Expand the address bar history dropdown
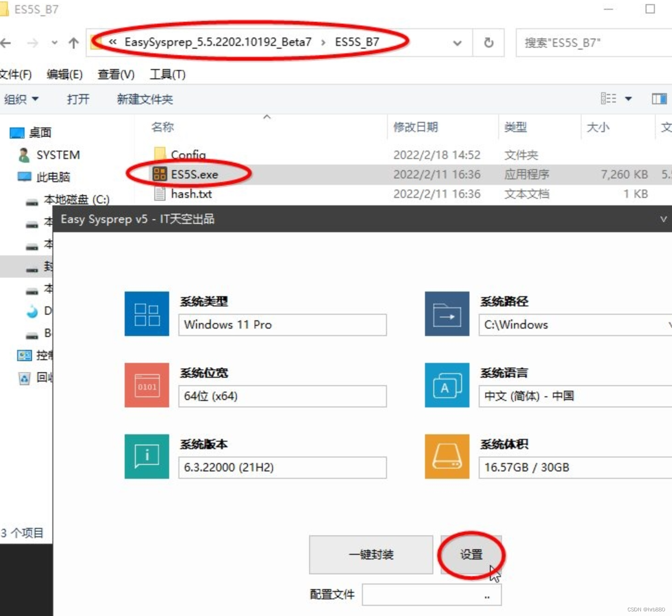 [457, 43]
